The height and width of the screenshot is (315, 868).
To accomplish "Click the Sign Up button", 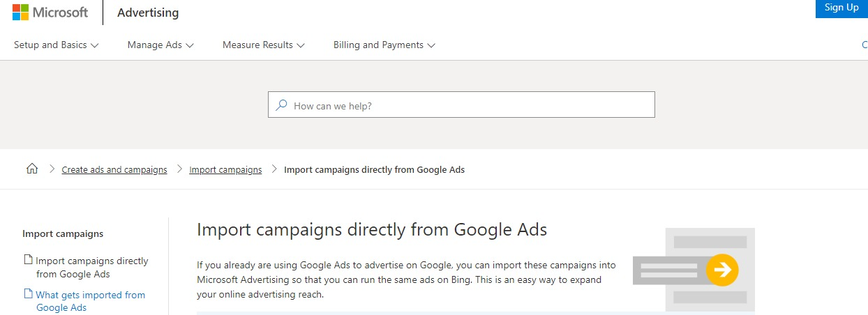I will coord(841,8).
